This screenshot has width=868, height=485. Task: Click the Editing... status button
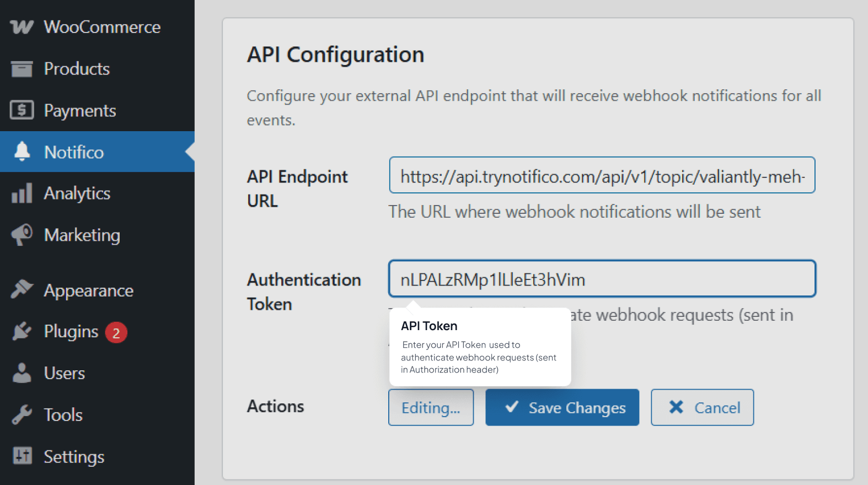(431, 407)
